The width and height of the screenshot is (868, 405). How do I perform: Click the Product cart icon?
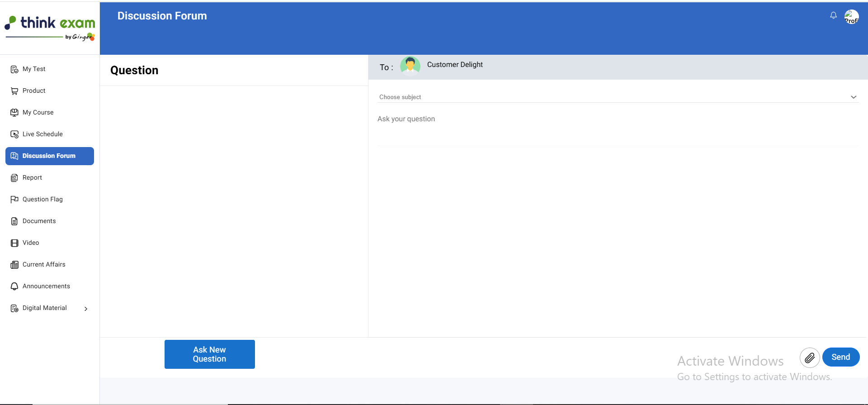pos(14,91)
